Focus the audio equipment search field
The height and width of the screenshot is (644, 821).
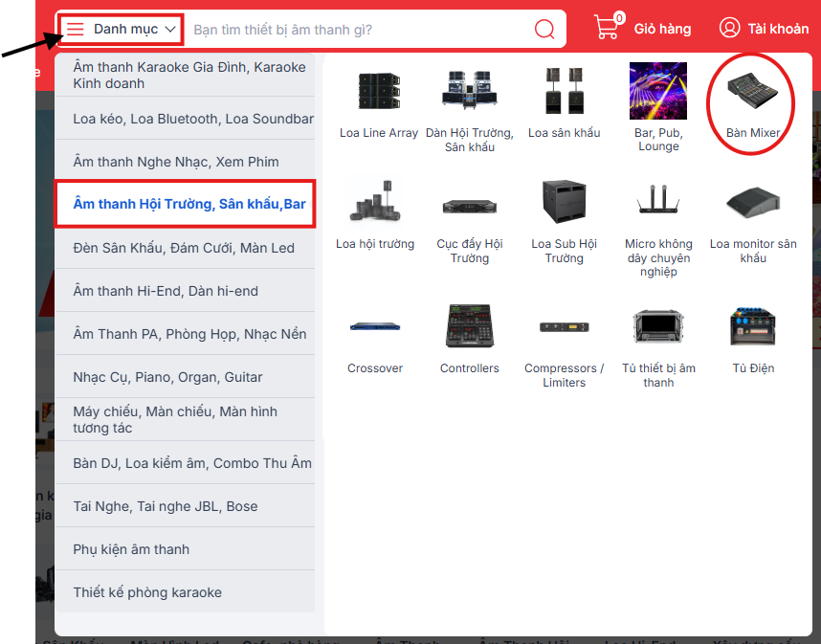click(354, 30)
